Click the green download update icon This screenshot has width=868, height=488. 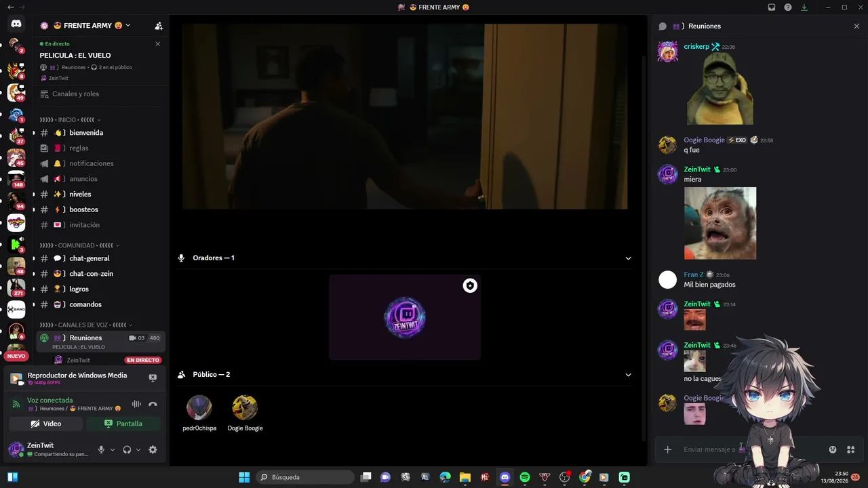(804, 7)
